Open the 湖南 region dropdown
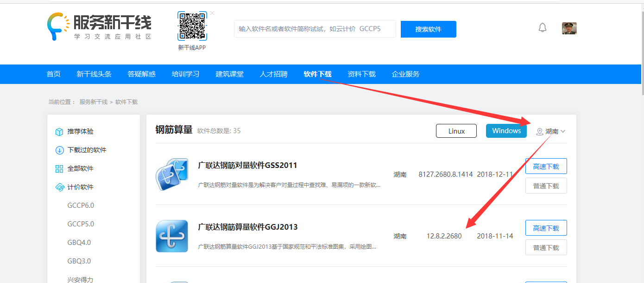644x283 pixels. click(551, 132)
